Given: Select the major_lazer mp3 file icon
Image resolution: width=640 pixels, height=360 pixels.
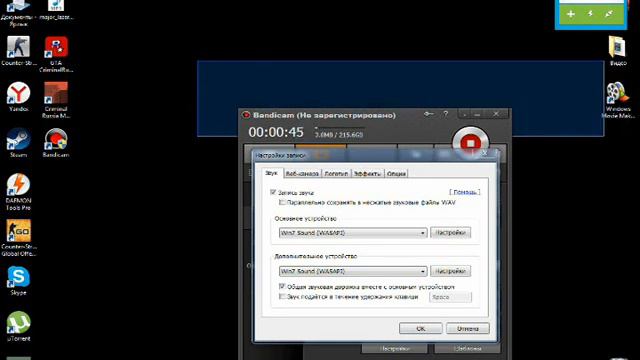Looking at the screenshot, I should tap(56, 10).
